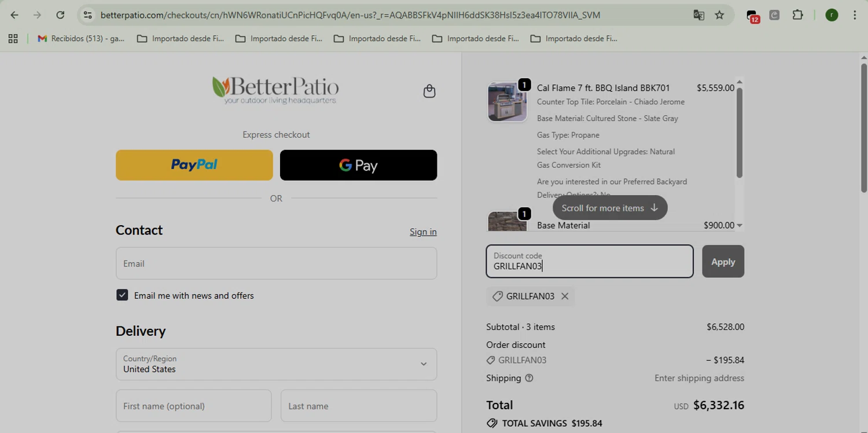Click the $5,559.00 item price

pos(715,88)
